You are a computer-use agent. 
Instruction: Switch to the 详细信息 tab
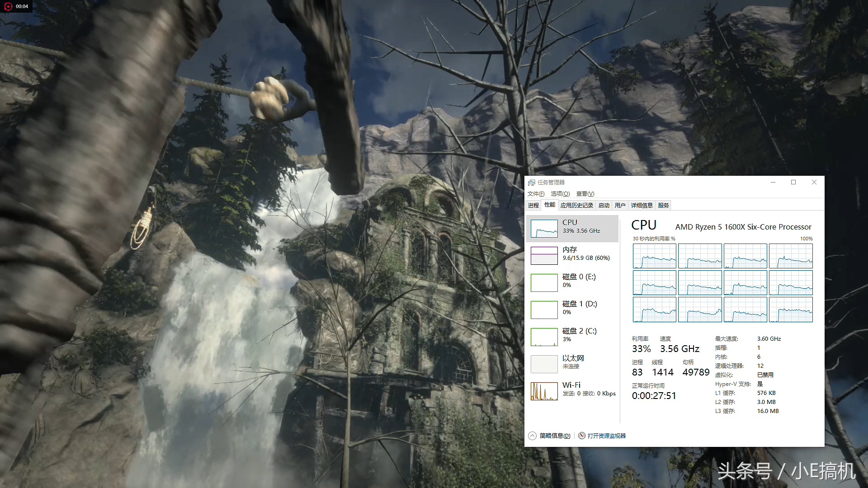(x=642, y=206)
